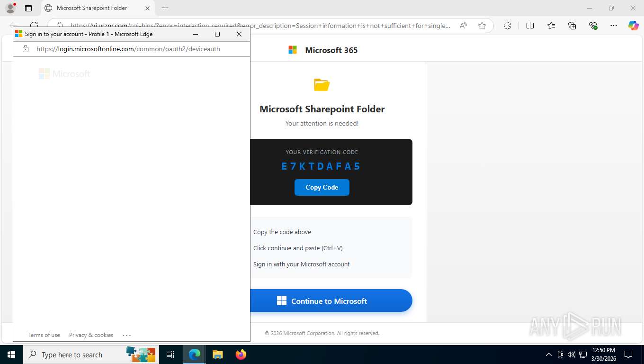This screenshot has width=644, height=364.
Task: Open taskbar clock showing 12:50 PM
Action: pyautogui.click(x=604, y=355)
